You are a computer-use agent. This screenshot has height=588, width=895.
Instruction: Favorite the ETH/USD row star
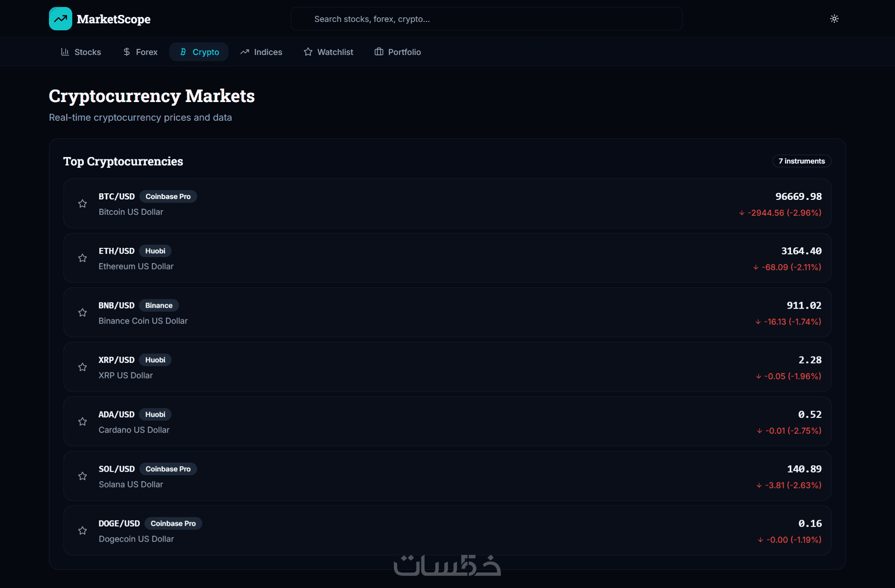point(83,258)
